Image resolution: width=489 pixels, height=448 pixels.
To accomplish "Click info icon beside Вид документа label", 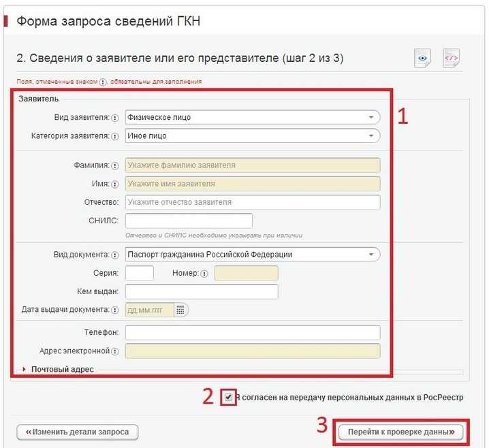I will 114,255.
